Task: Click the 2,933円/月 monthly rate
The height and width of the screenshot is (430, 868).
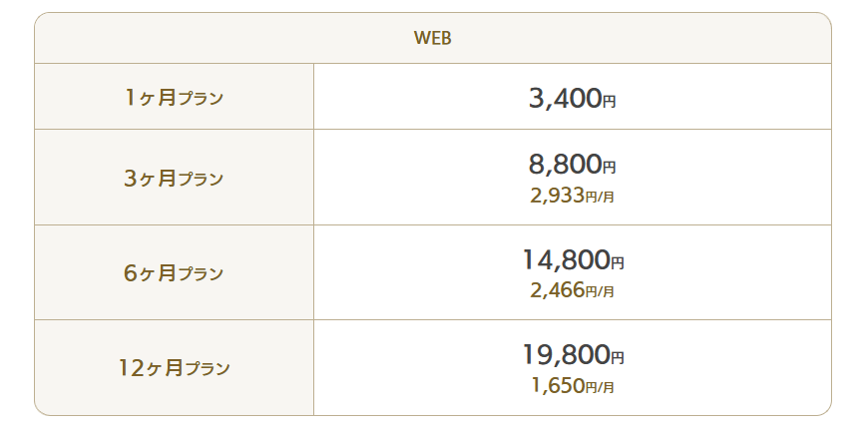Action: pyautogui.click(x=572, y=196)
